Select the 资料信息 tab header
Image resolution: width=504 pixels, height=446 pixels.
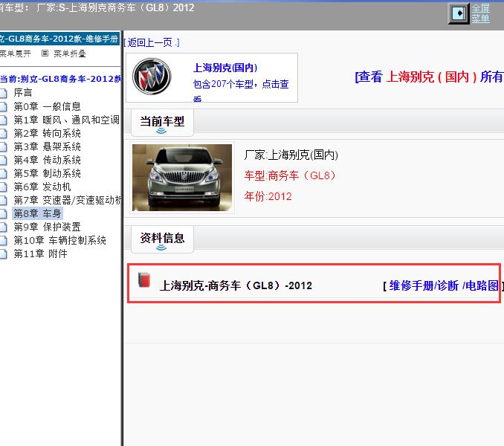coord(162,239)
